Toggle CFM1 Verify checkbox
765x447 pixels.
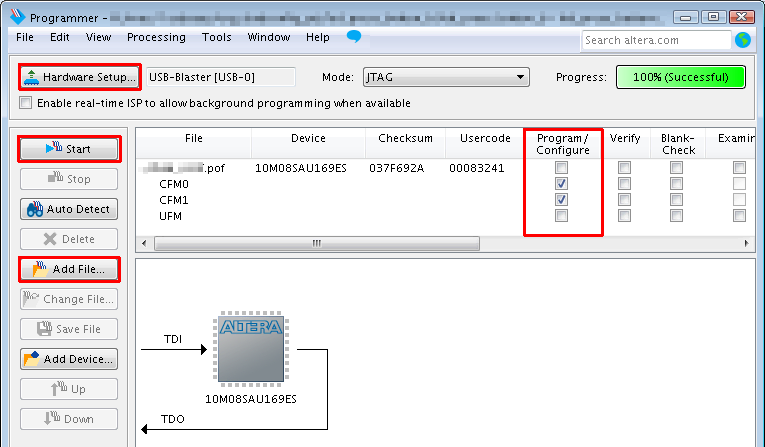point(624,200)
